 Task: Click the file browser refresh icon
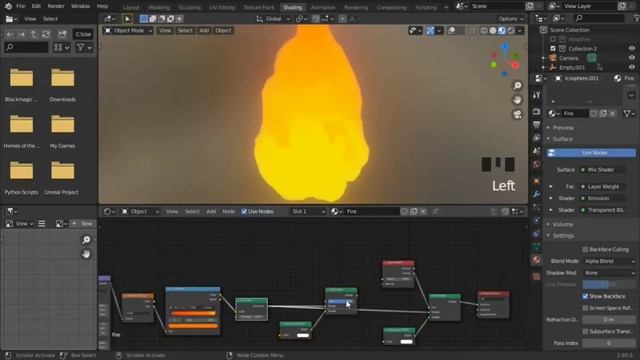[x=46, y=34]
